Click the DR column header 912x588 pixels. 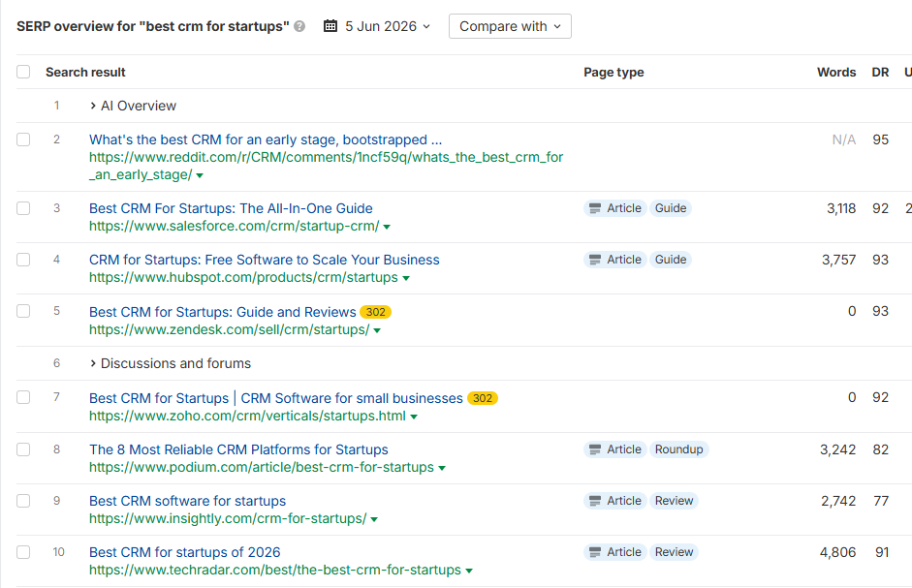pos(880,72)
